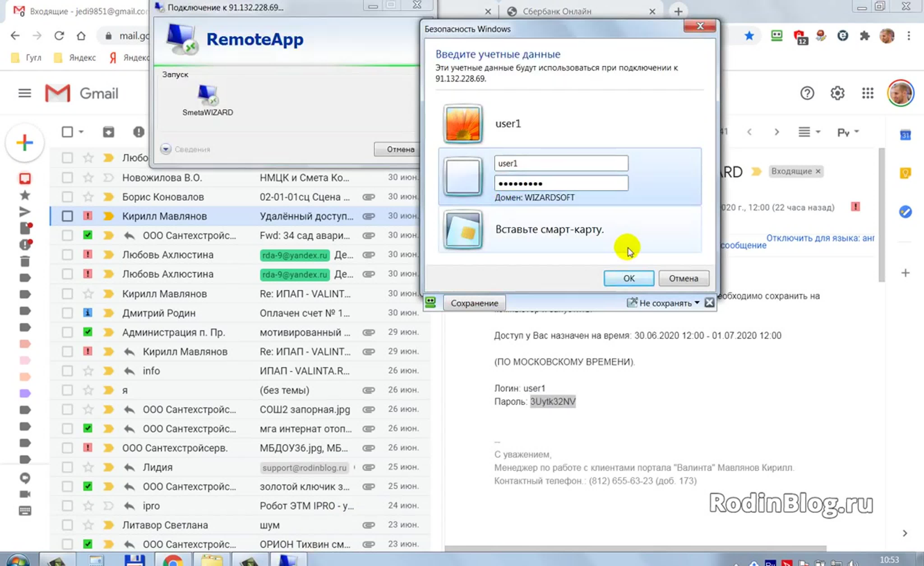This screenshot has width=924, height=566.
Task: Open the first Яндекс bookmark folder
Action: click(75, 58)
